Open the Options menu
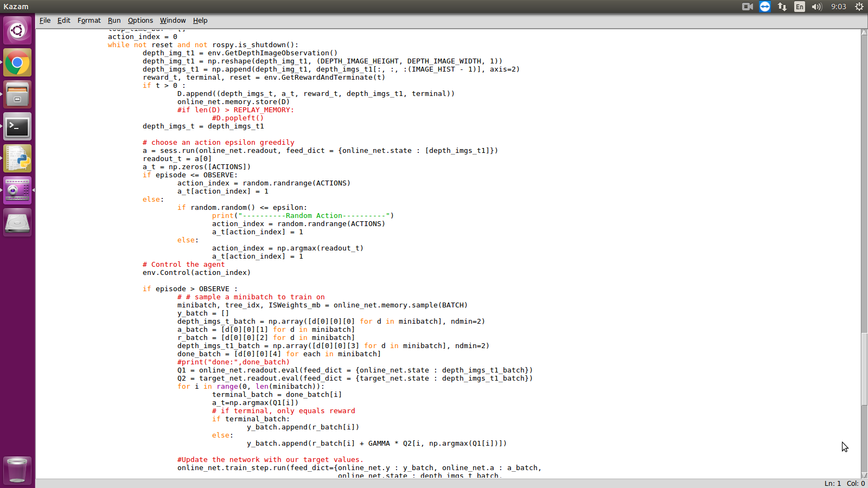 point(141,20)
